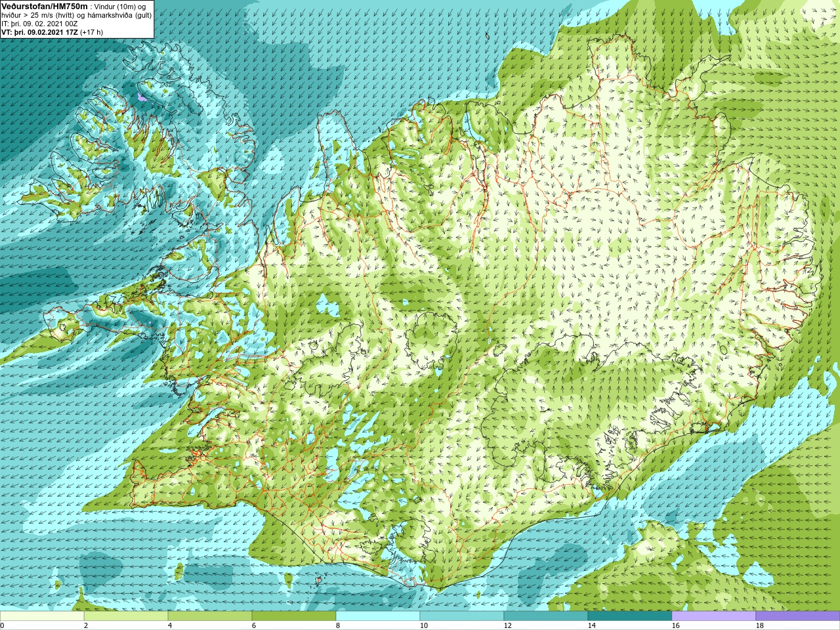Click the scale label '8'
Screen dimensions: 840x630
pyautogui.click(x=338, y=625)
